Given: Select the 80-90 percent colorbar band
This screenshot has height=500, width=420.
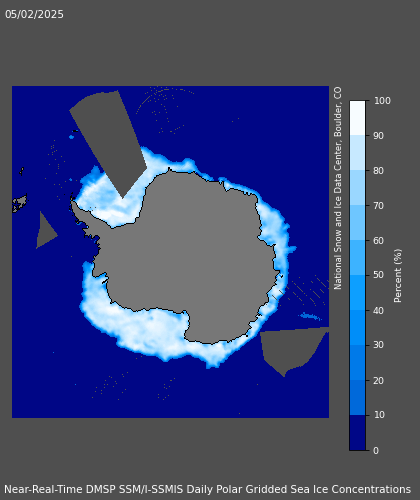Looking at the screenshot, I should [x=357, y=153].
